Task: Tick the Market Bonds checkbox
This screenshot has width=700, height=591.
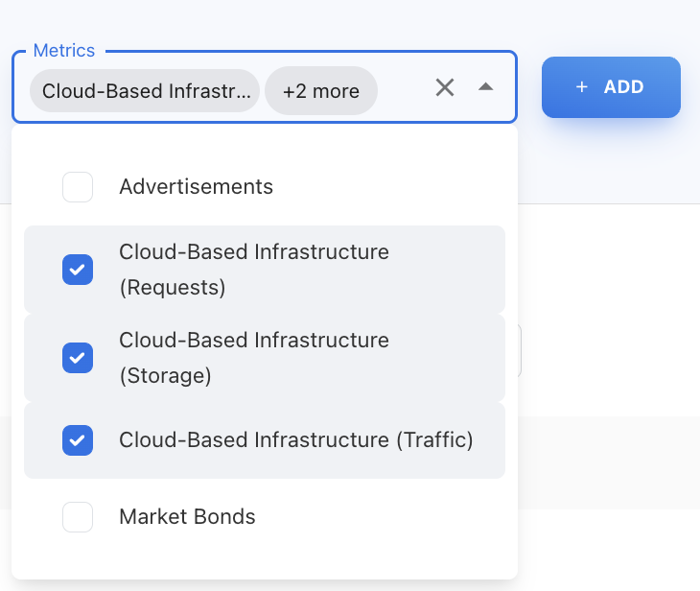Action: 78,517
